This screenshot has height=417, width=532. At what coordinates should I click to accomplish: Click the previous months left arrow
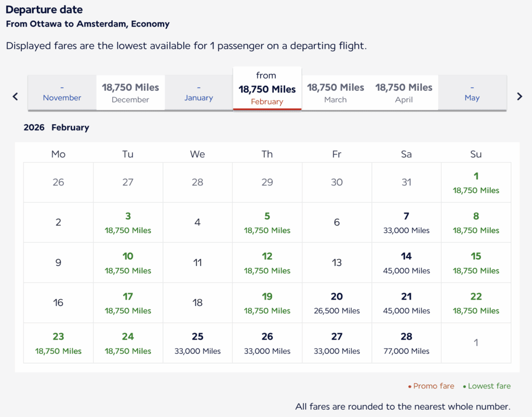16,96
